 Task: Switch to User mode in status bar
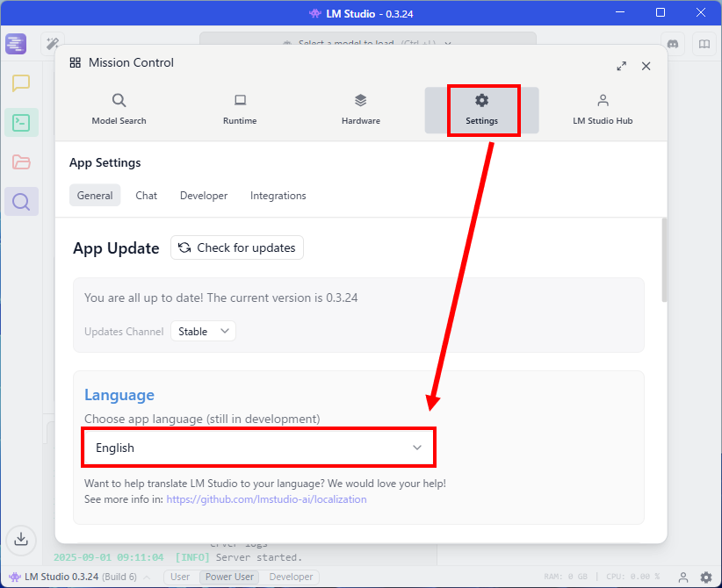180,577
